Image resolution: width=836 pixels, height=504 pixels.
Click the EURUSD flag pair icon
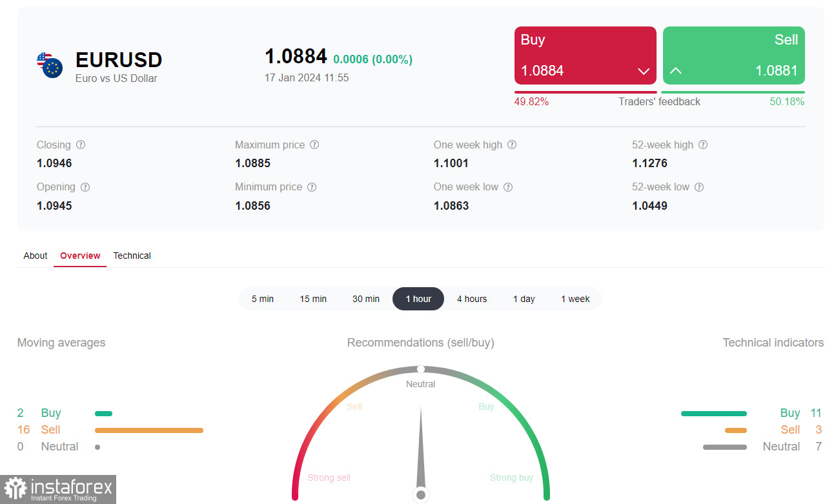point(50,66)
